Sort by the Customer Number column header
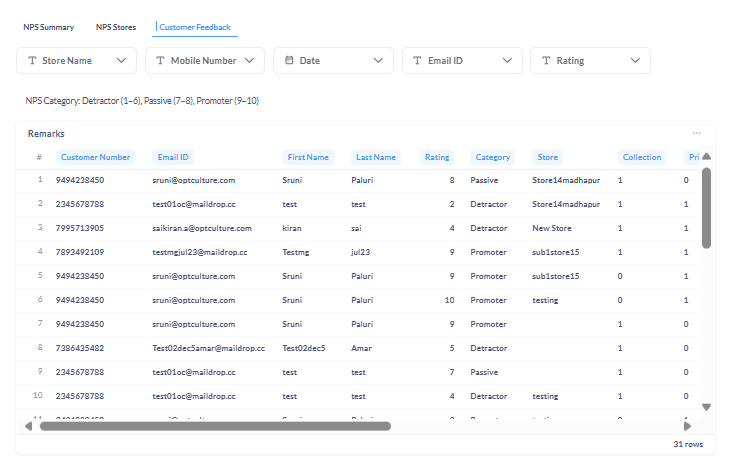This screenshot has height=462, width=749. pos(95,157)
